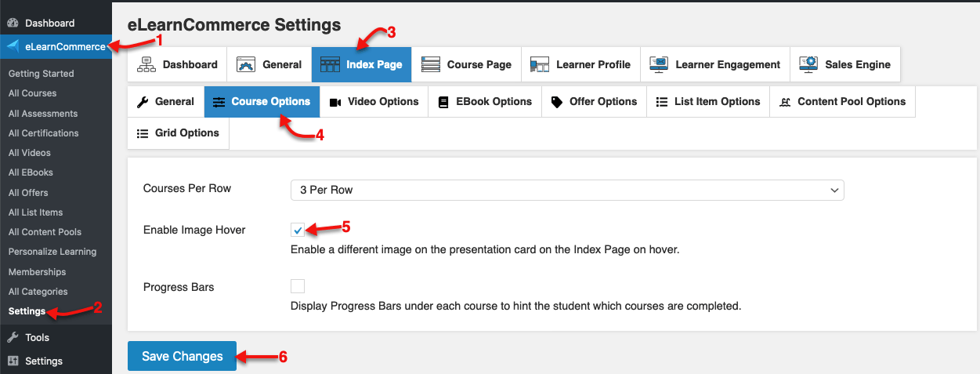Viewport: 980px width, 374px height.
Task: Open All Videos link
Action: click(x=30, y=153)
